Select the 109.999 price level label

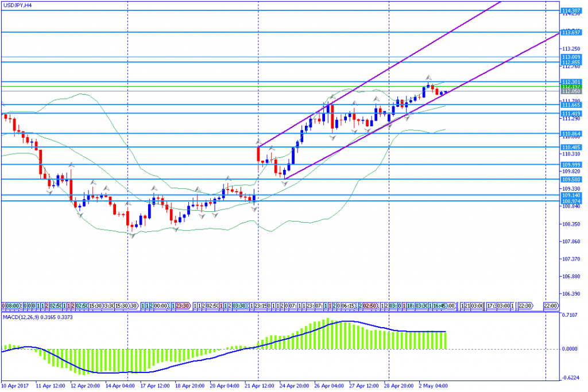(x=570, y=165)
